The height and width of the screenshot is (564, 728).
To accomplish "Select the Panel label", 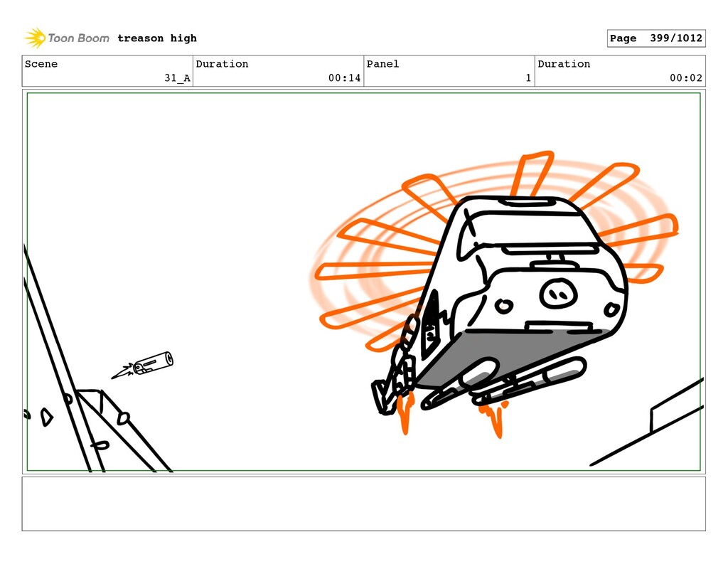I will point(382,63).
